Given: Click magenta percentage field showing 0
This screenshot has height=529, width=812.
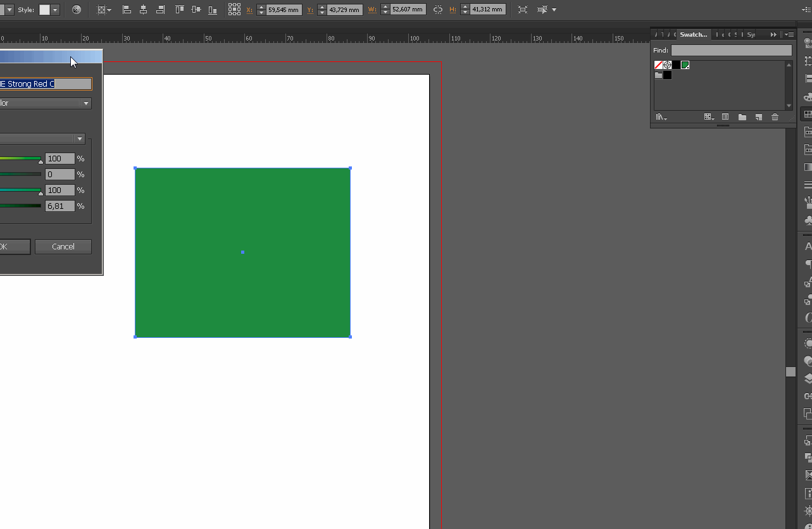Looking at the screenshot, I should pyautogui.click(x=60, y=175).
